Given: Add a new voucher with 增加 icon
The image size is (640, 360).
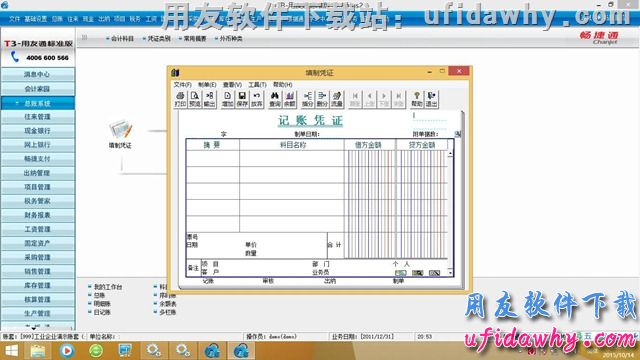Looking at the screenshot, I should pos(227,99).
